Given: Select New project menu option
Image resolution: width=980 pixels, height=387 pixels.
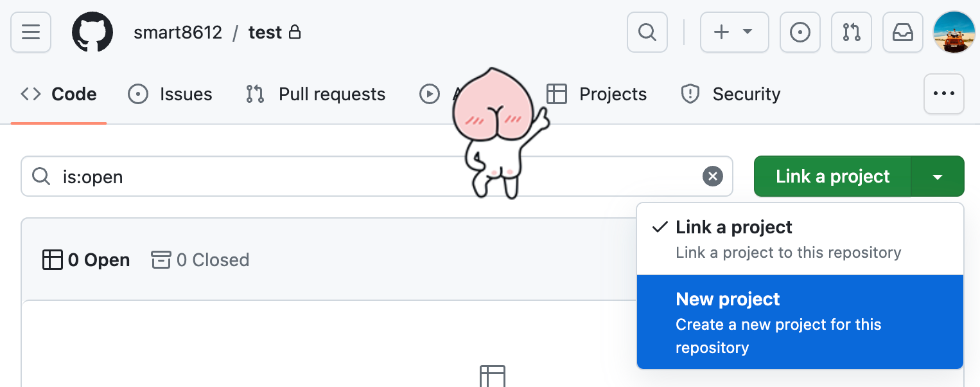Looking at the screenshot, I should click(x=800, y=322).
